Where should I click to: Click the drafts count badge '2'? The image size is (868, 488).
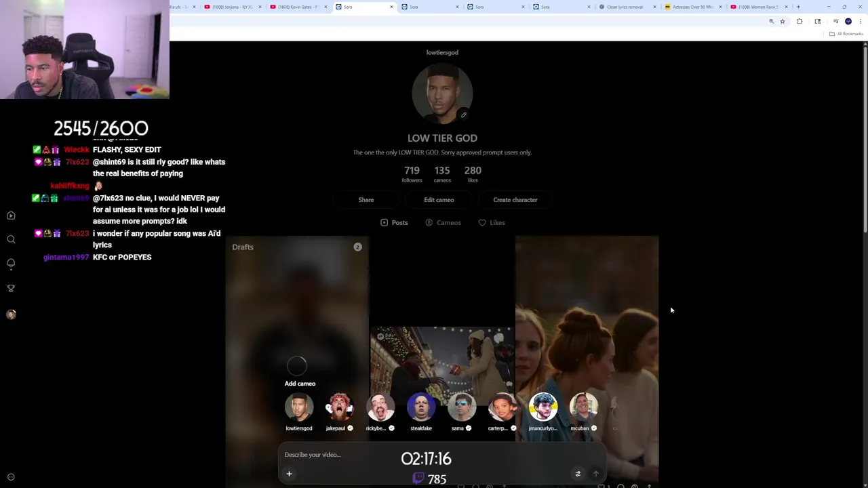coord(357,247)
